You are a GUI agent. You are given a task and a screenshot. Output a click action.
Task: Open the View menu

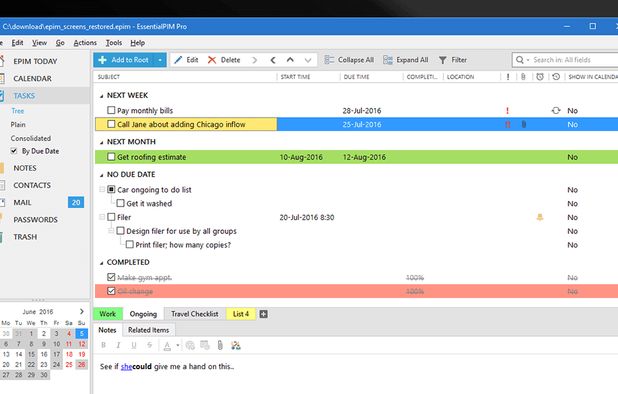pos(39,43)
